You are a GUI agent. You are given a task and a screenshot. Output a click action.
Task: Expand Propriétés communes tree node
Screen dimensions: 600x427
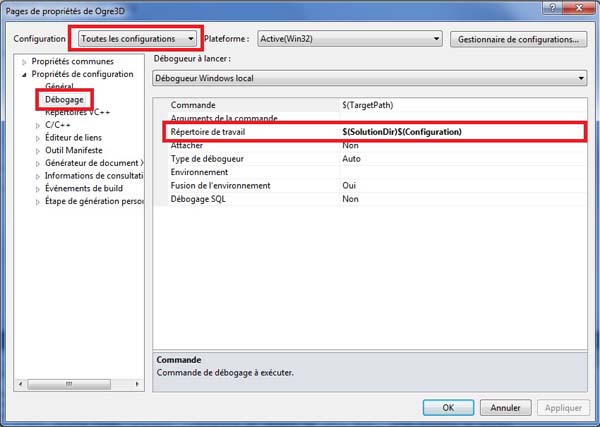(x=24, y=62)
